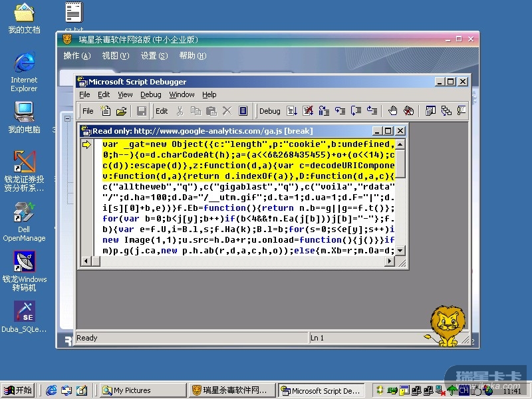The width and height of the screenshot is (532, 399).
Task: Click the 开始 Start button
Action: (x=17, y=390)
